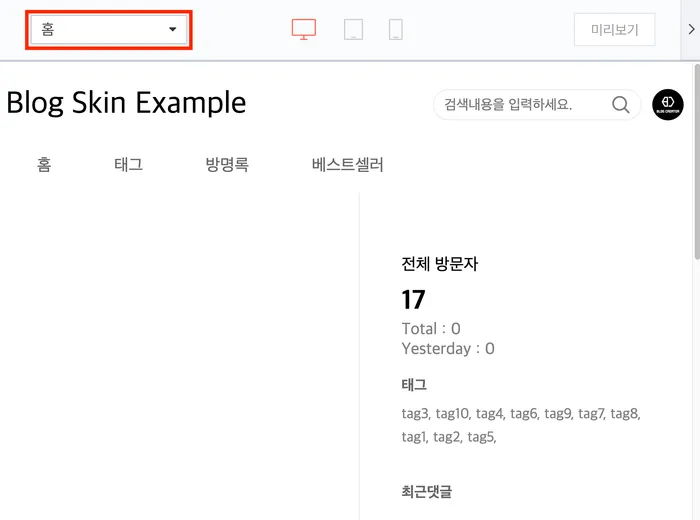Select the tag9 tag link
This screenshot has height=520, width=700.
click(x=558, y=414)
